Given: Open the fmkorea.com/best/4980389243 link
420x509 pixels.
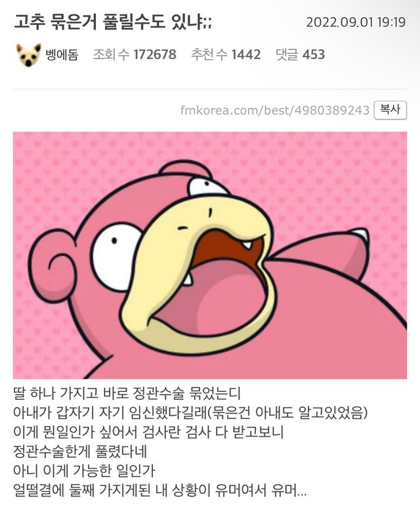Looking at the screenshot, I should pyautogui.click(x=275, y=110).
